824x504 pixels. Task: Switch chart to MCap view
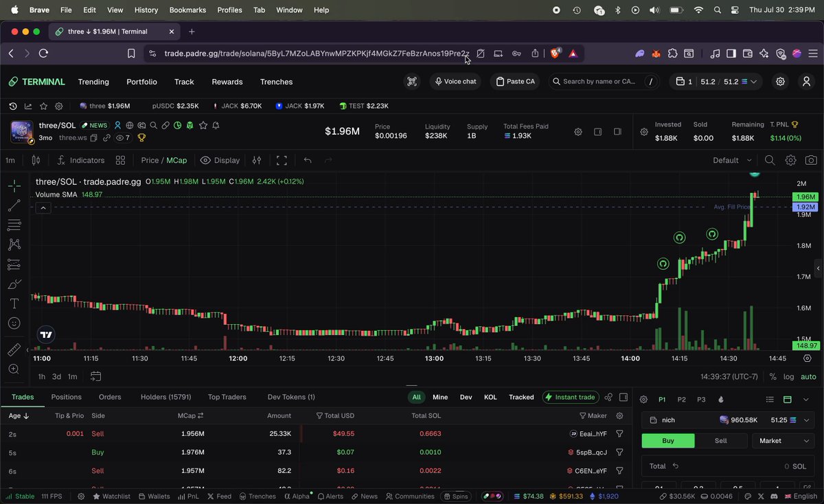click(176, 160)
